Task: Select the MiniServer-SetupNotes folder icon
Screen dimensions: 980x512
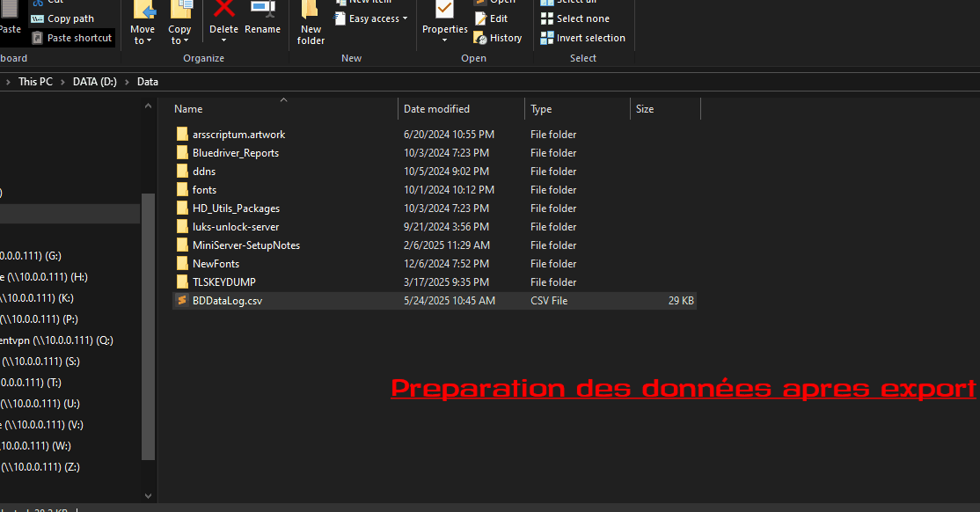Action: click(182, 245)
